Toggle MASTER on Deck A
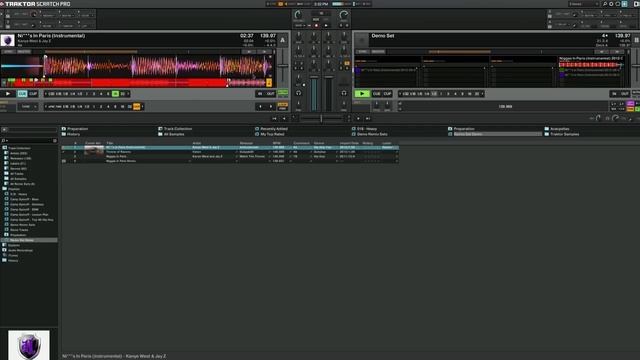The image size is (640, 360). coord(24,52)
